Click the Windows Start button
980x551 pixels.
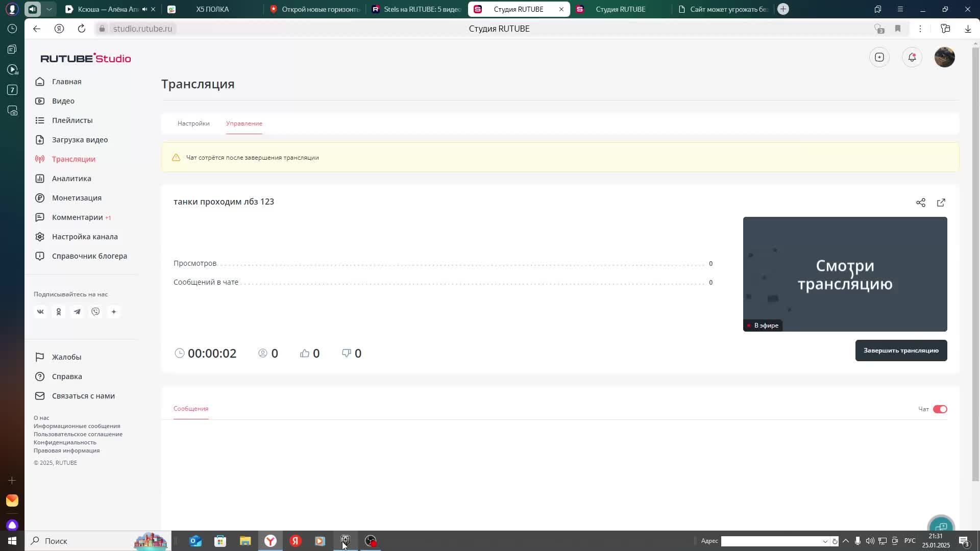[x=12, y=541]
